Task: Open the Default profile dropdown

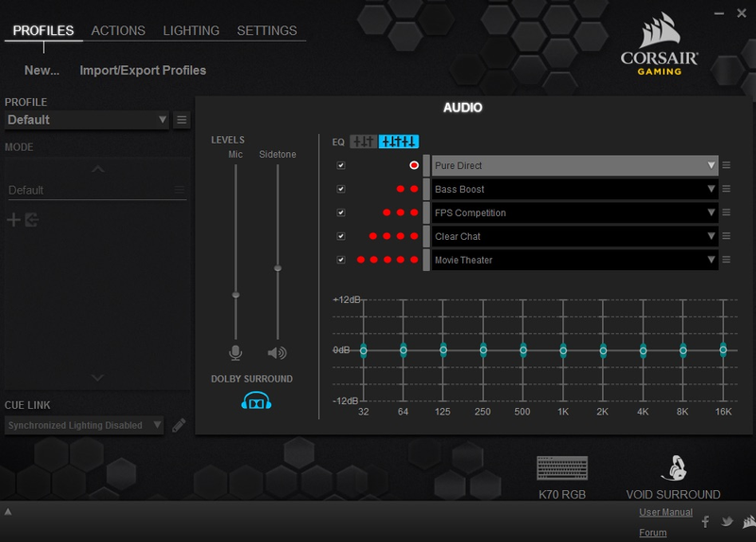Action: [87, 120]
